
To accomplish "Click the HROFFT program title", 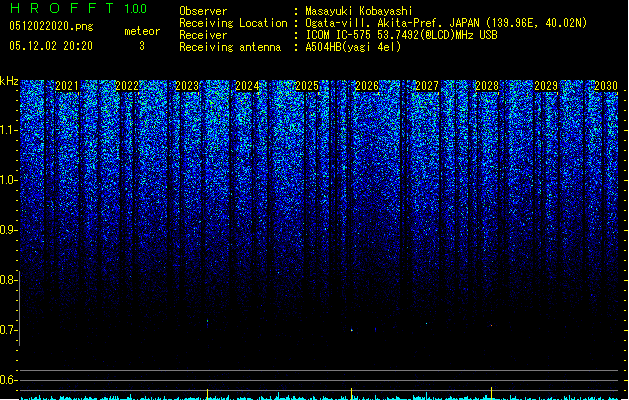I will (62, 8).
